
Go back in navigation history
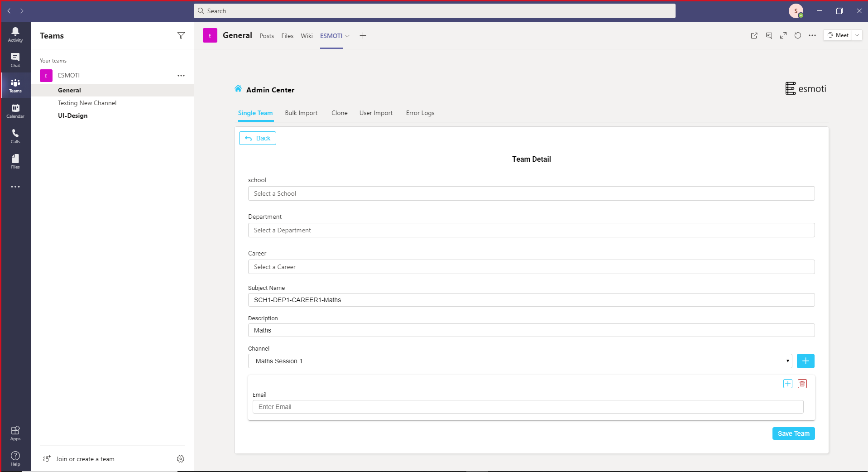pyautogui.click(x=9, y=11)
